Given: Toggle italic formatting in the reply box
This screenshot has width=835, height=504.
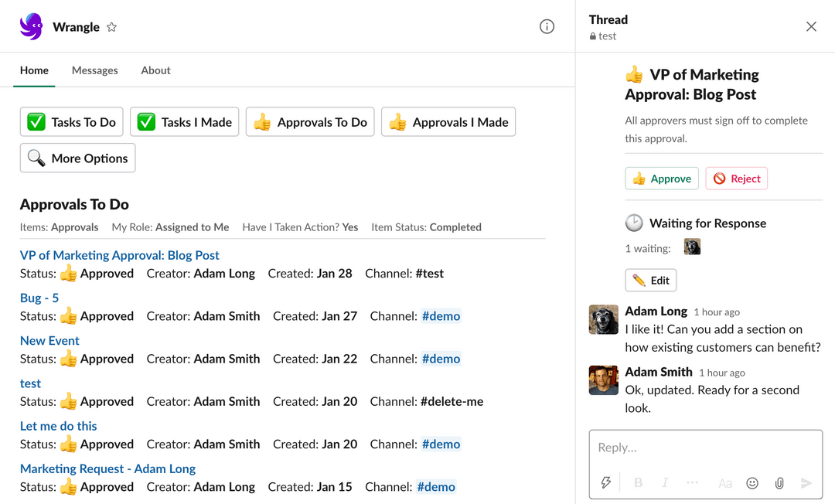Looking at the screenshot, I should coord(665,482).
